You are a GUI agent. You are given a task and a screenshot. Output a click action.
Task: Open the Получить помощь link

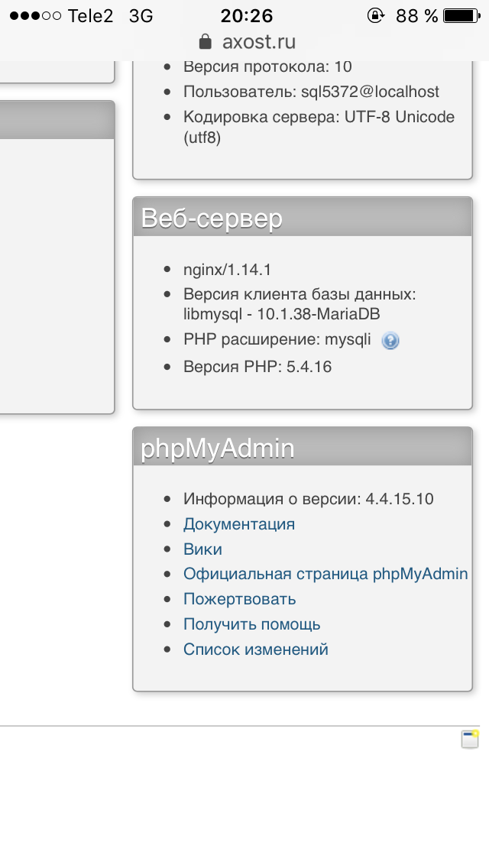tap(251, 624)
